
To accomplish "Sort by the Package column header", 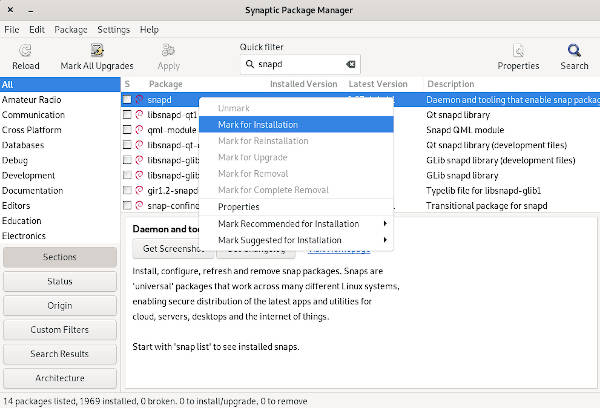I will click(165, 84).
